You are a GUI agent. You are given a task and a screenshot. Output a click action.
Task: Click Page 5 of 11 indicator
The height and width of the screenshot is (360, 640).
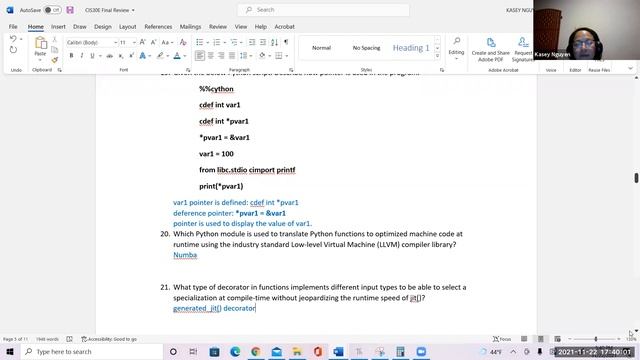16,339
